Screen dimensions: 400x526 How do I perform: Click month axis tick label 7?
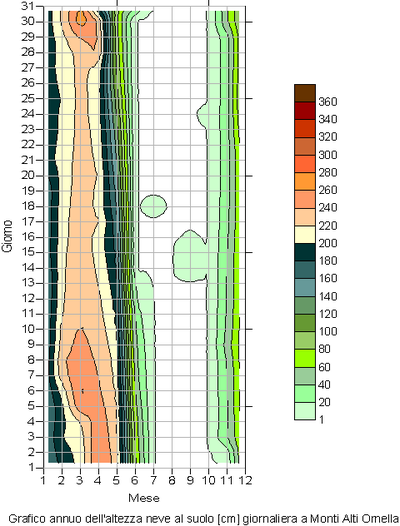point(153,480)
